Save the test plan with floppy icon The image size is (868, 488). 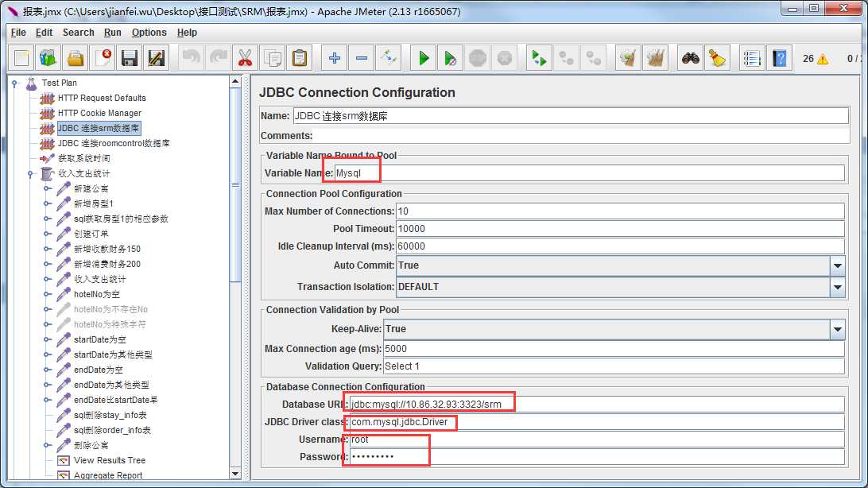coord(130,58)
